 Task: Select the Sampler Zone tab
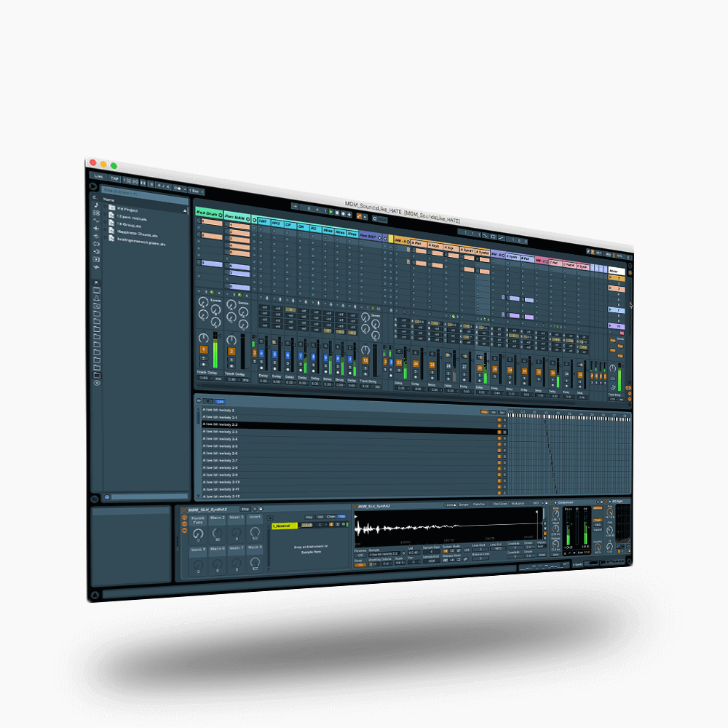[x=450, y=505]
